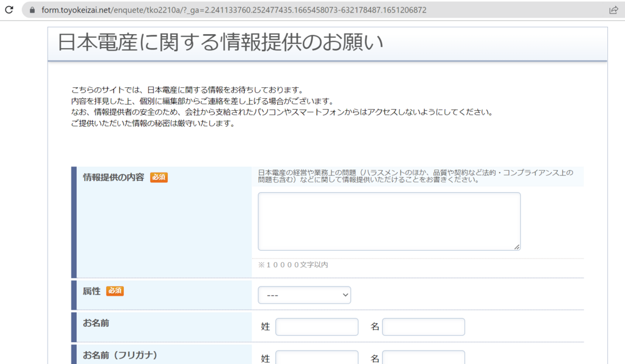Screen dimensions: 625x364
Task: Click the 情報提供の内容 field label
Action: 114,177
